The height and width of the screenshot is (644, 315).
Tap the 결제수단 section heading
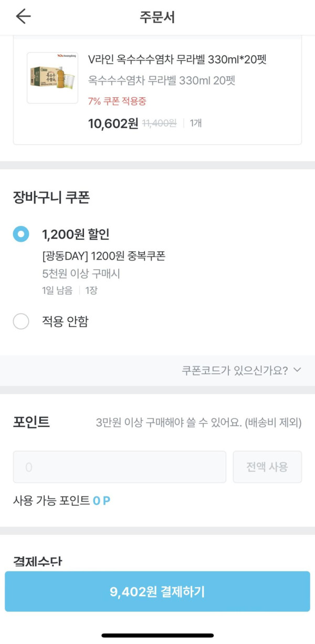click(37, 562)
